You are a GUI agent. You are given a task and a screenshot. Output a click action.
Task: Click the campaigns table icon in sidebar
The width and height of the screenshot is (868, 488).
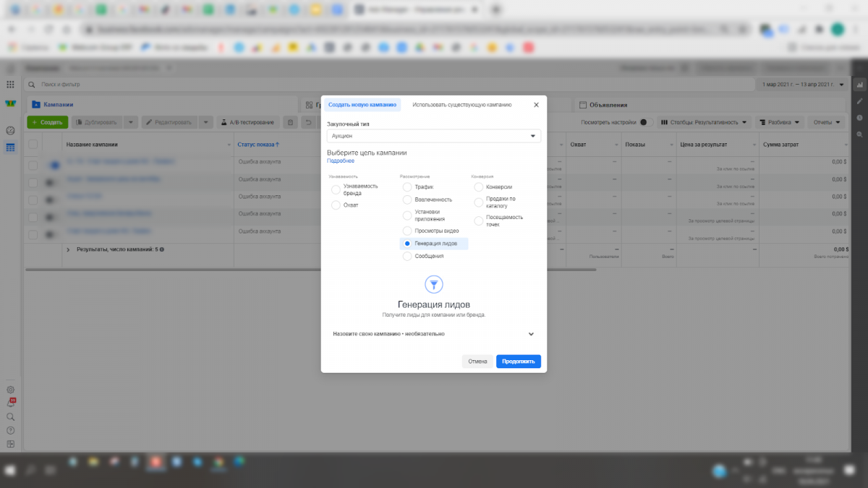pos(10,147)
